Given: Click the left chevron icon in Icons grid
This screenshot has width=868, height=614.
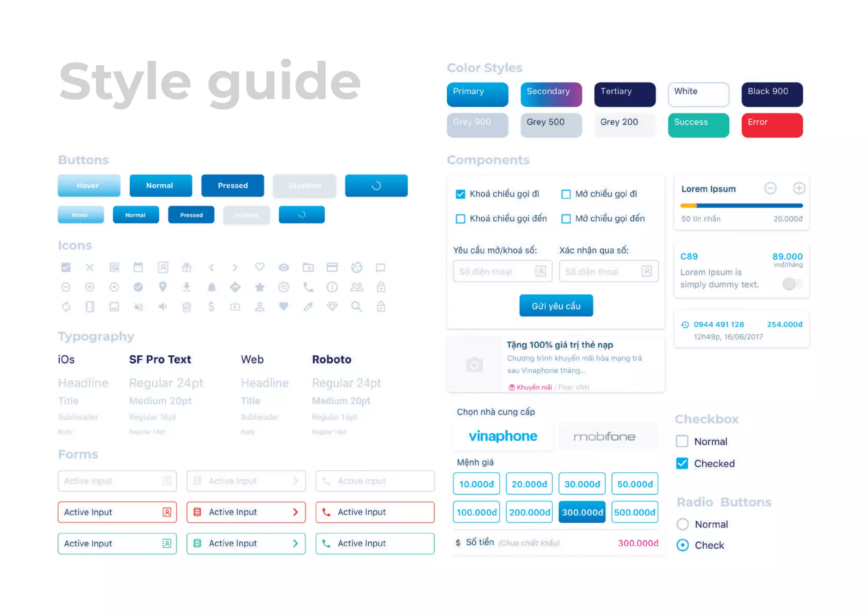Looking at the screenshot, I should pos(211,267).
